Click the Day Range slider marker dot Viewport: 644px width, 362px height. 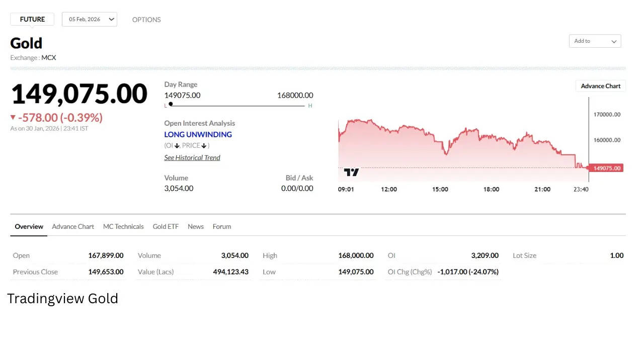[171, 104]
